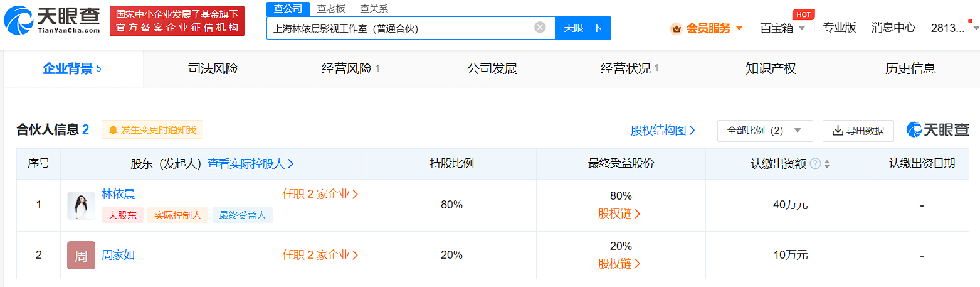Click the 10万元 capital cell
The image size is (980, 287).
(790, 255)
